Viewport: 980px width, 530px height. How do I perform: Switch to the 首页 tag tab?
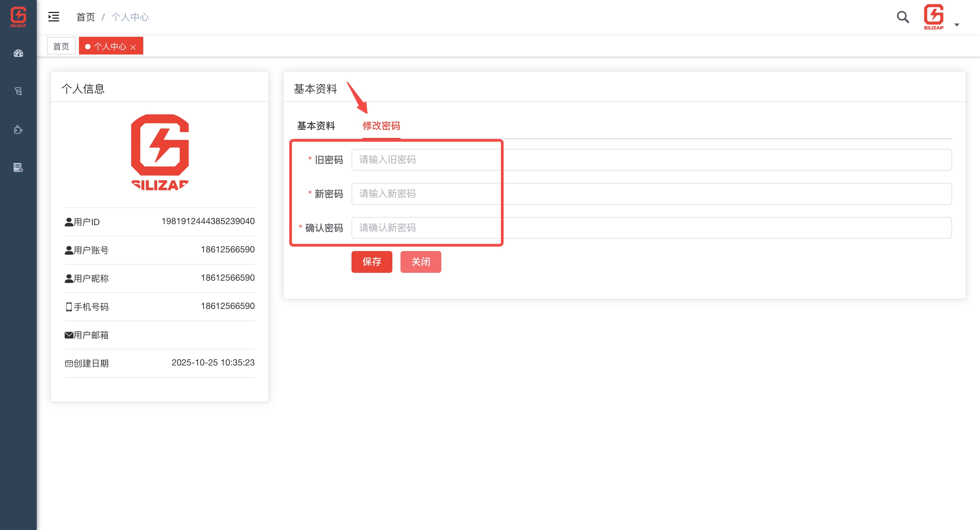coord(61,46)
